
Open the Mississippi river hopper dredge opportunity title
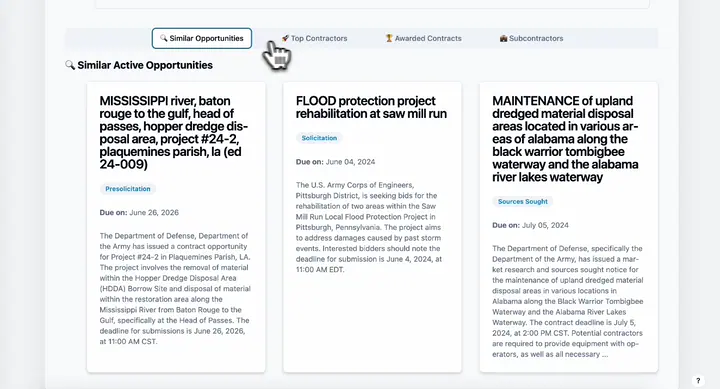[x=174, y=132]
